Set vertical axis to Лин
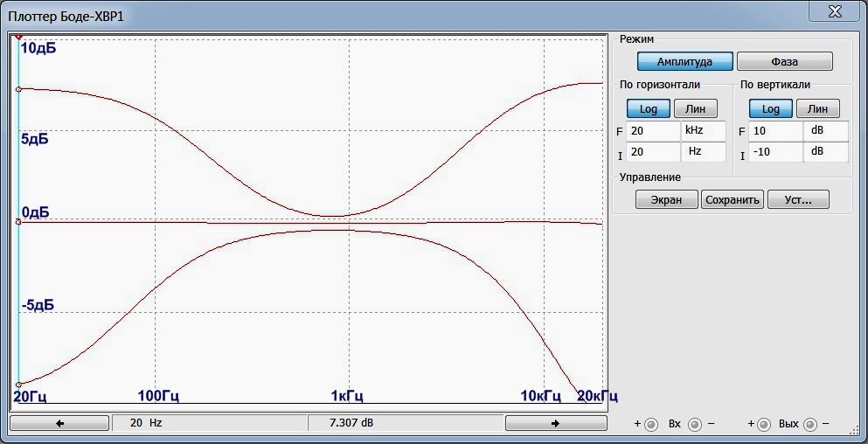 pyautogui.click(x=817, y=108)
